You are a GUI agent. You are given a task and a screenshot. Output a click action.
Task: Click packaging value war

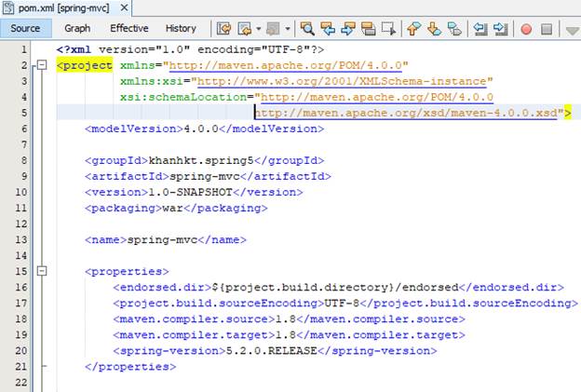[x=172, y=209]
